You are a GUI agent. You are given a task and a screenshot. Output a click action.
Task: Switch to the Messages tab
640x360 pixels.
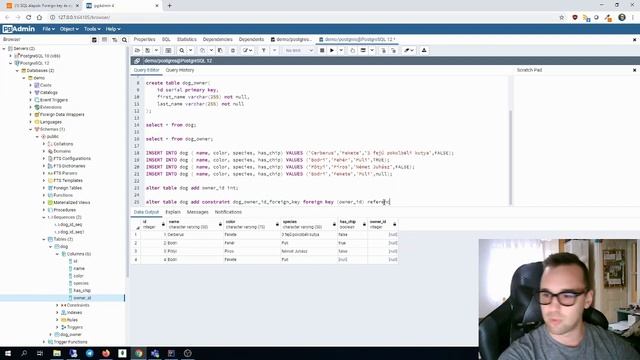(198, 212)
